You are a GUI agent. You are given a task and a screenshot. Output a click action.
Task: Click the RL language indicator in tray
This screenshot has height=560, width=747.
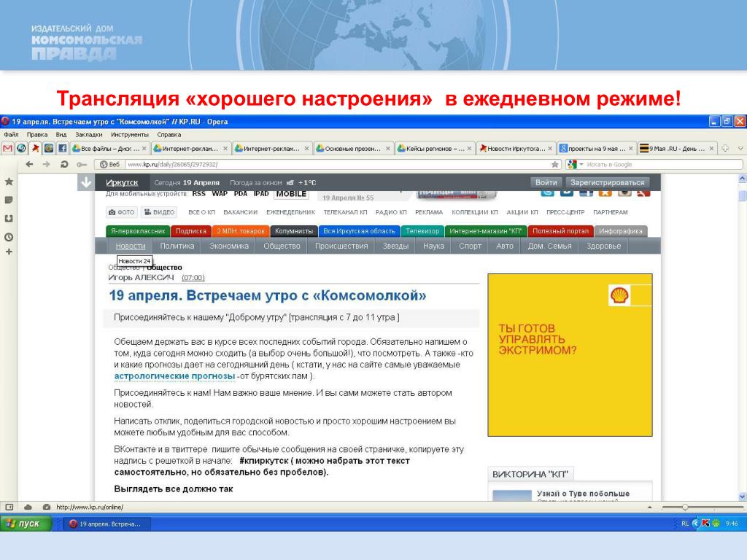pos(684,524)
